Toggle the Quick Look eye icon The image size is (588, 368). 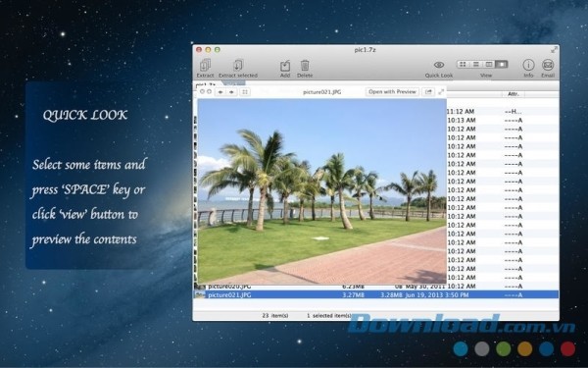pos(439,65)
